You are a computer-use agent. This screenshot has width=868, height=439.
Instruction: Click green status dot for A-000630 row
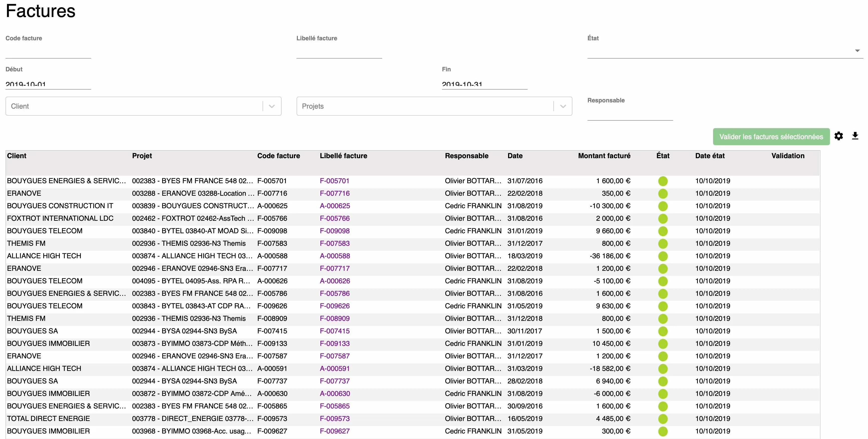(x=663, y=394)
